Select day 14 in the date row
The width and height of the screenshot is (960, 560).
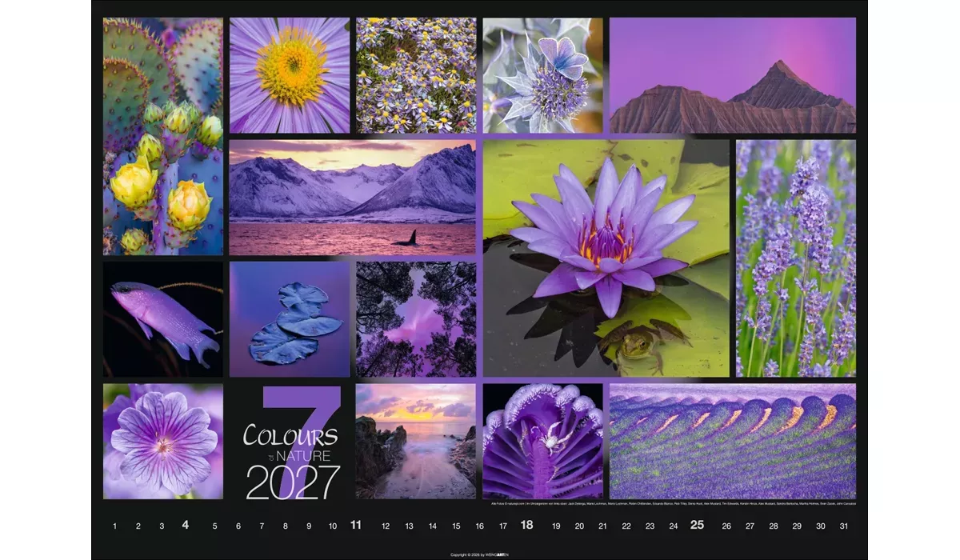433,526
